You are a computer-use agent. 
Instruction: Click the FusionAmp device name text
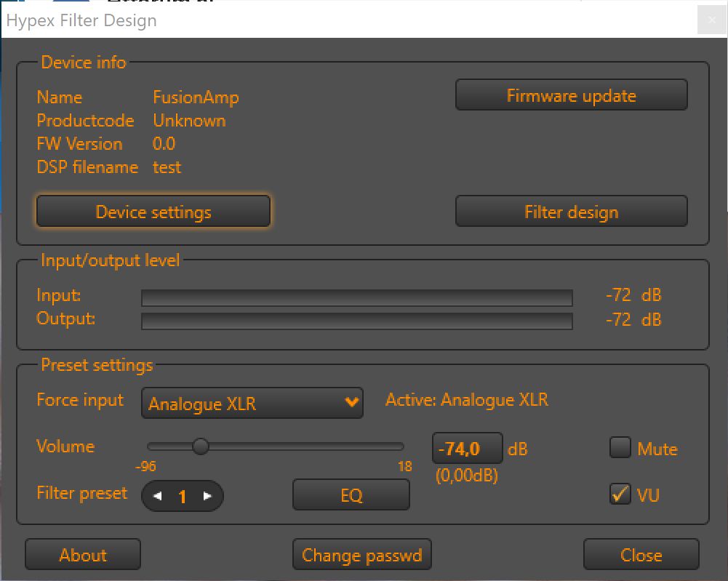[196, 97]
